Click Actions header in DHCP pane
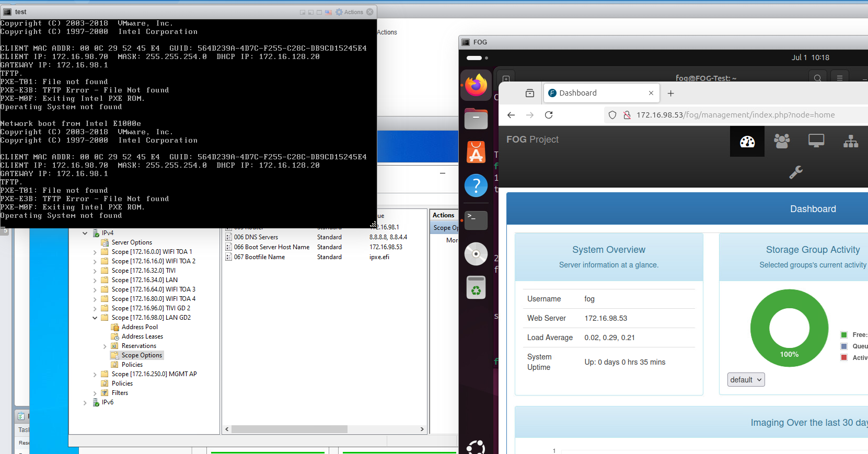This screenshot has width=868, height=454. [443, 215]
